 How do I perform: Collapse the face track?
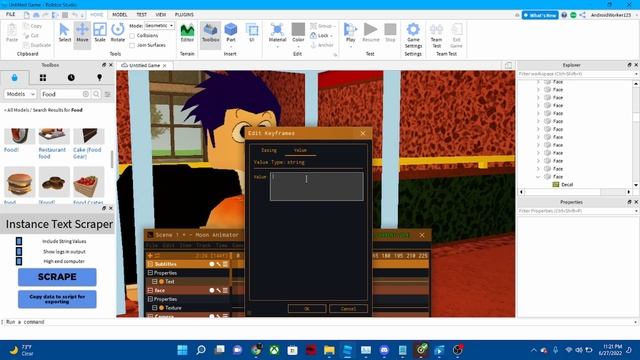[150, 291]
